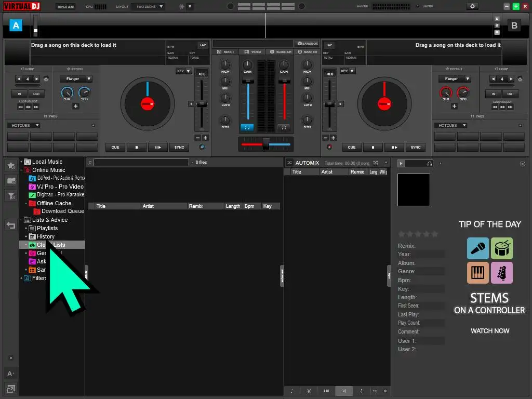Click the crossfader slider
532x399 pixels.
[265, 144]
